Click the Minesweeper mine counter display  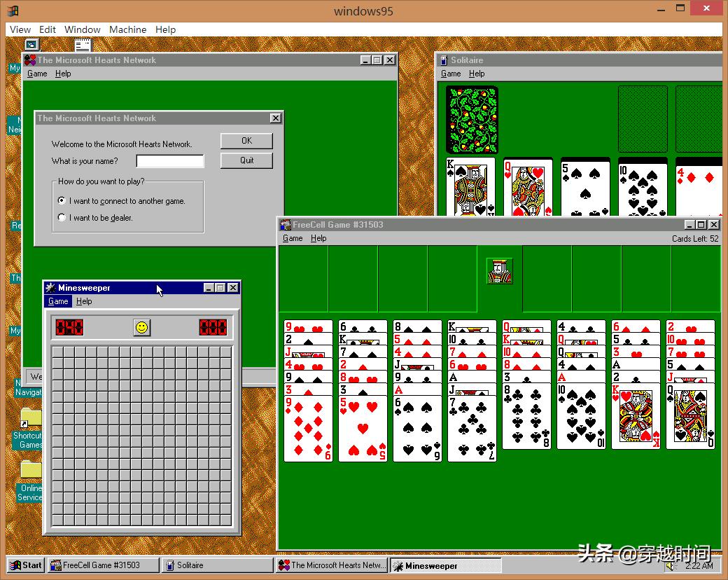(69, 327)
